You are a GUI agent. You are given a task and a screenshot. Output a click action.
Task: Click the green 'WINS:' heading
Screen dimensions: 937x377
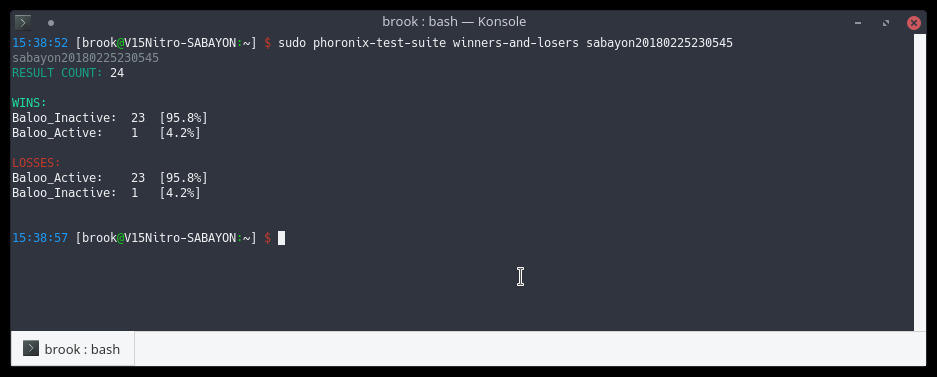coord(29,103)
